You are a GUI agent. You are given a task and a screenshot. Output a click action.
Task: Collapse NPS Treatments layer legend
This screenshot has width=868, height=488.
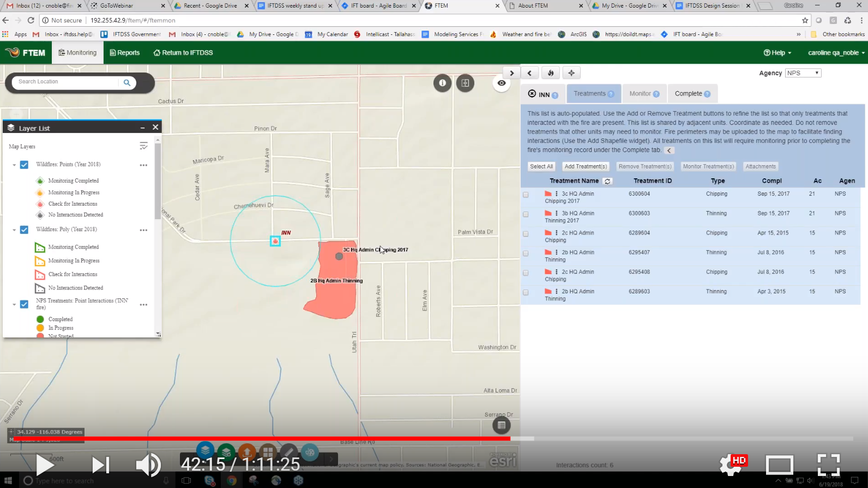coord(14,305)
